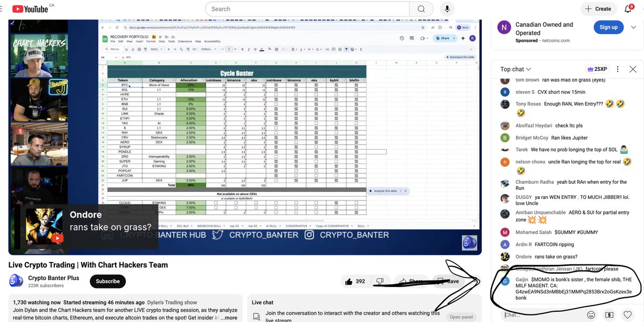Toggle JUP row first coinbase checkbox
644x322 pixels.
[x=276, y=180]
